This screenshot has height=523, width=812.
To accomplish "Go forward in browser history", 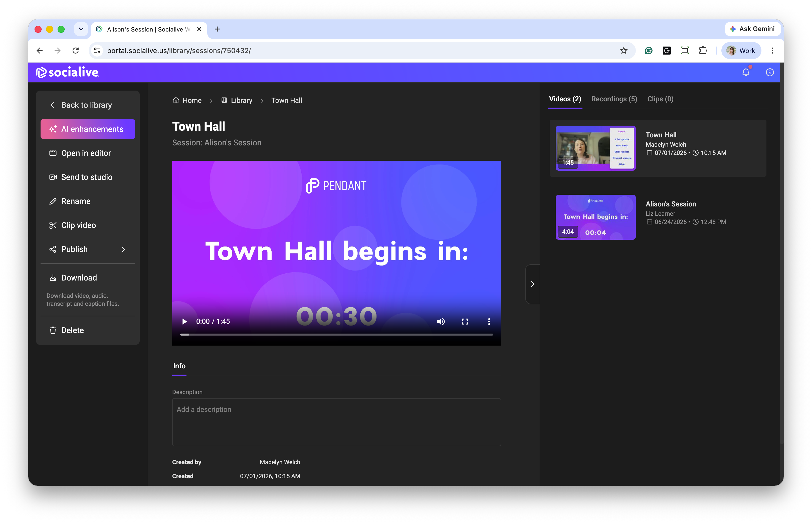I will click(58, 51).
